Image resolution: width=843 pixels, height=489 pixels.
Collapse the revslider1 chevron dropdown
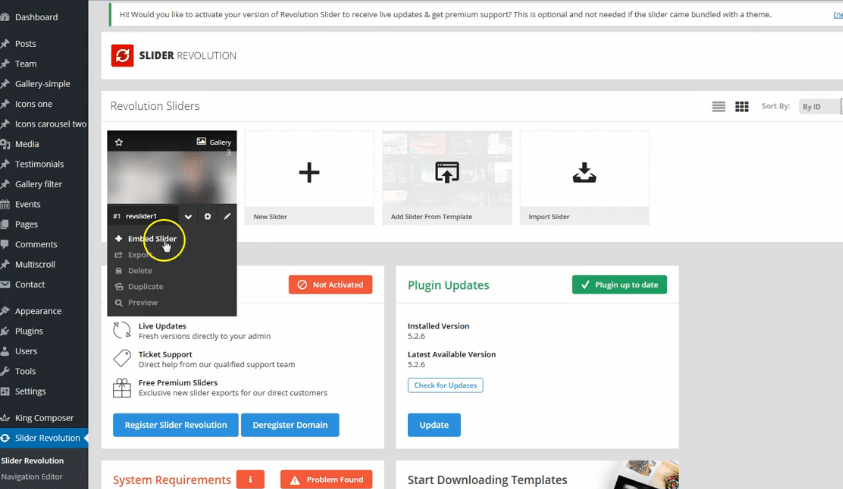click(x=188, y=216)
